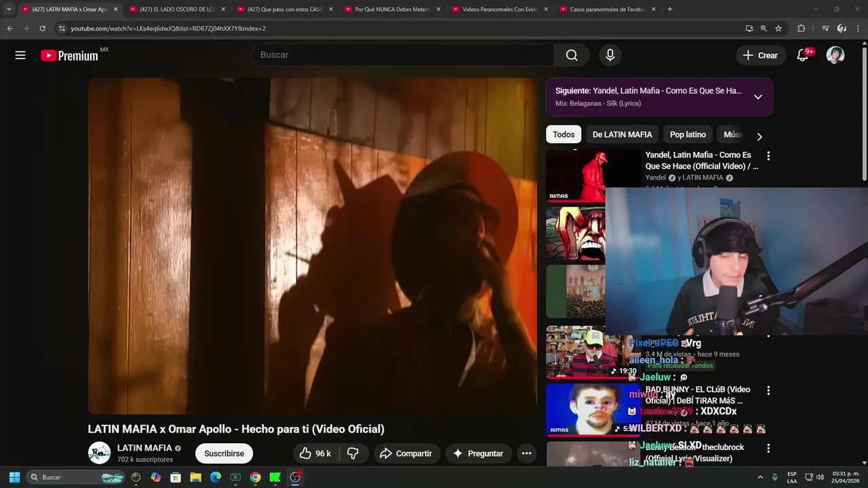Dislike the video with the thumbs down button
This screenshot has width=868, height=488.
[353, 453]
